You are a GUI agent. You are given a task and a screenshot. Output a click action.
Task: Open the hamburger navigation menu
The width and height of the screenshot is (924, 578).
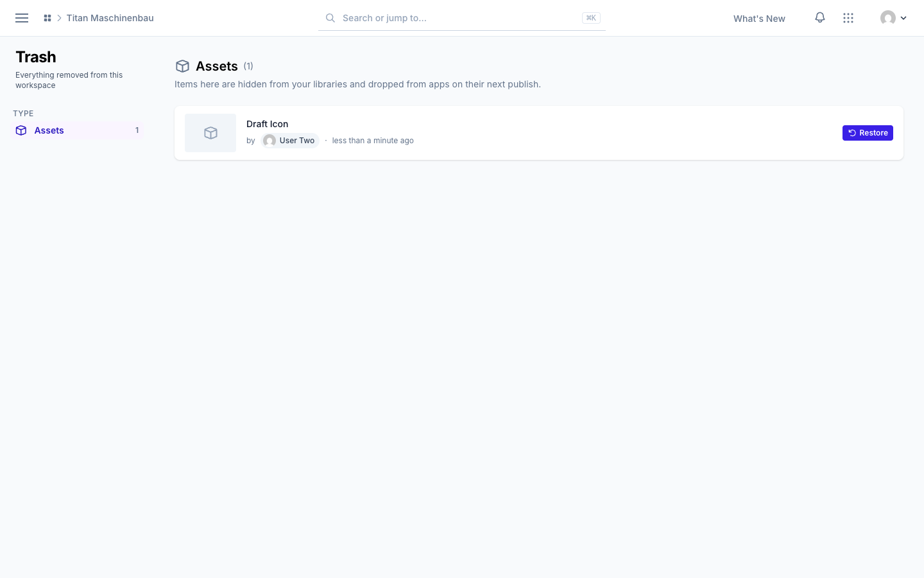pyautogui.click(x=22, y=18)
